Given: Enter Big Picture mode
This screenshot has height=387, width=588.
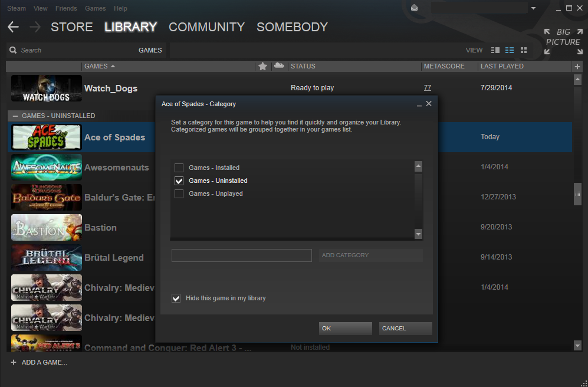Looking at the screenshot, I should (563, 41).
